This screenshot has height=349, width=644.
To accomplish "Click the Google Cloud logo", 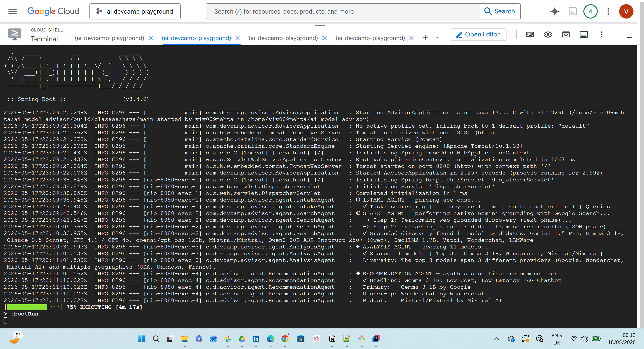I will point(53,11).
